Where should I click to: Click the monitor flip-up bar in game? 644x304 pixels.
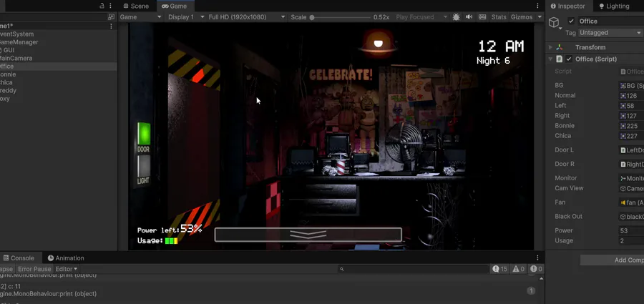tap(308, 235)
